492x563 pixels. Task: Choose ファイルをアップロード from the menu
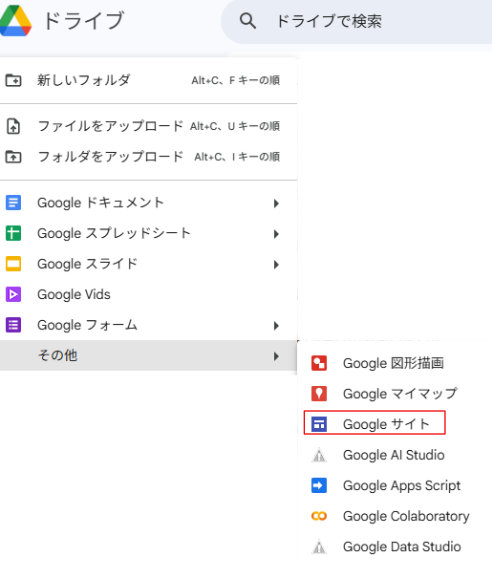[148, 126]
